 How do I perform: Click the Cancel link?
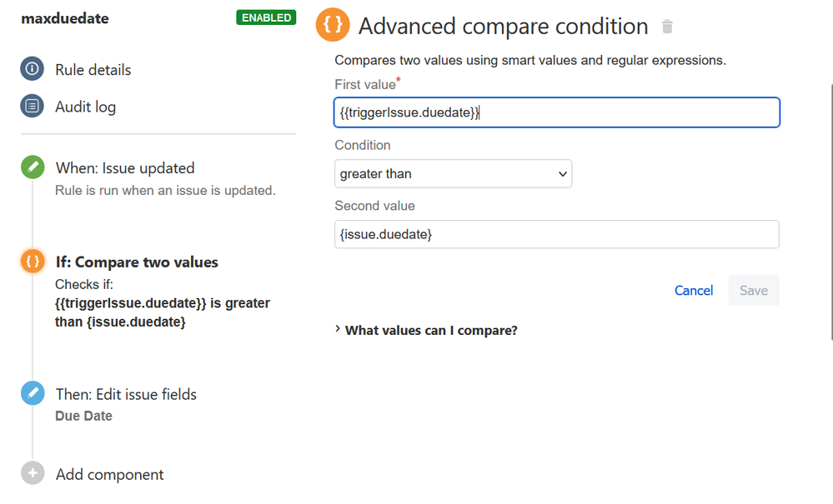click(x=693, y=291)
